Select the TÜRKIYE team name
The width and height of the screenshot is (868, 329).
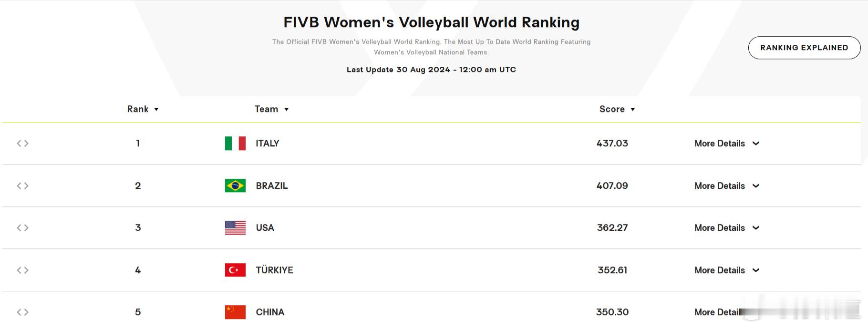tap(275, 270)
